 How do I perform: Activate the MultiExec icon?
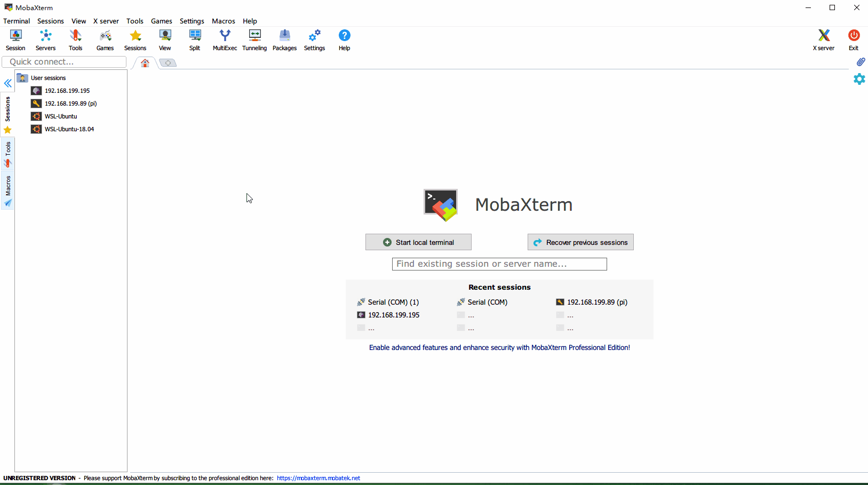pos(225,41)
